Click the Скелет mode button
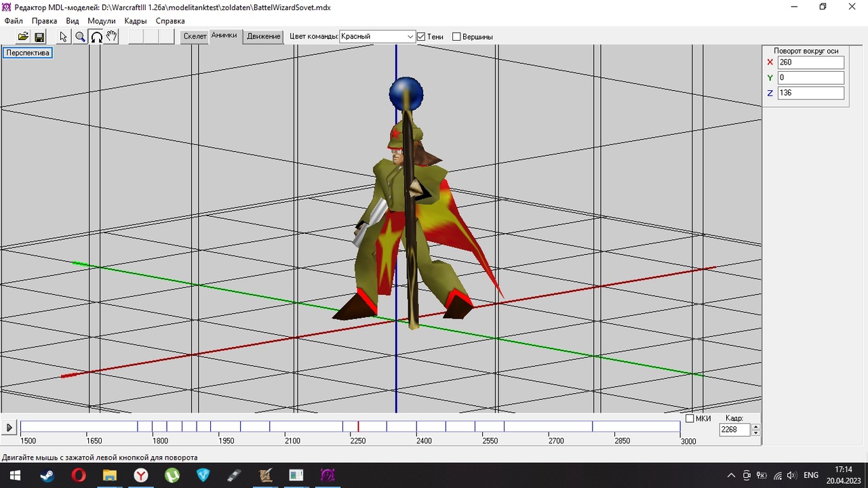The height and width of the screenshot is (488, 868). [195, 37]
